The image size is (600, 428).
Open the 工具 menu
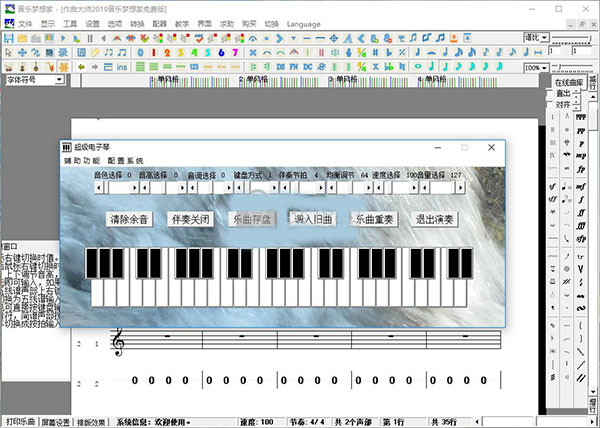69,23
